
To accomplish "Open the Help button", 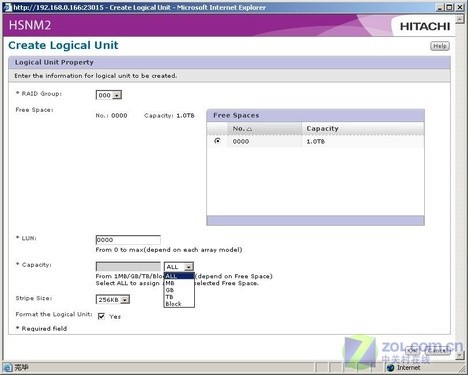I will [440, 46].
